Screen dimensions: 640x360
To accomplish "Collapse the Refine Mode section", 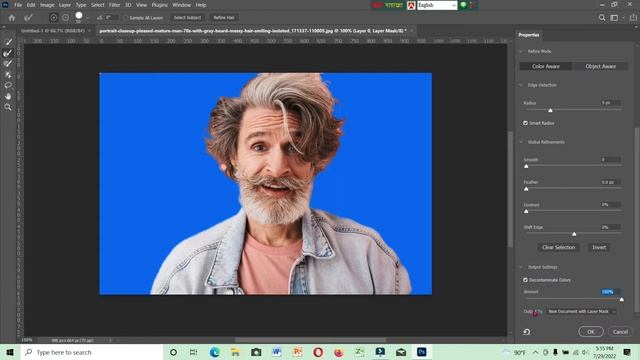I will click(521, 51).
